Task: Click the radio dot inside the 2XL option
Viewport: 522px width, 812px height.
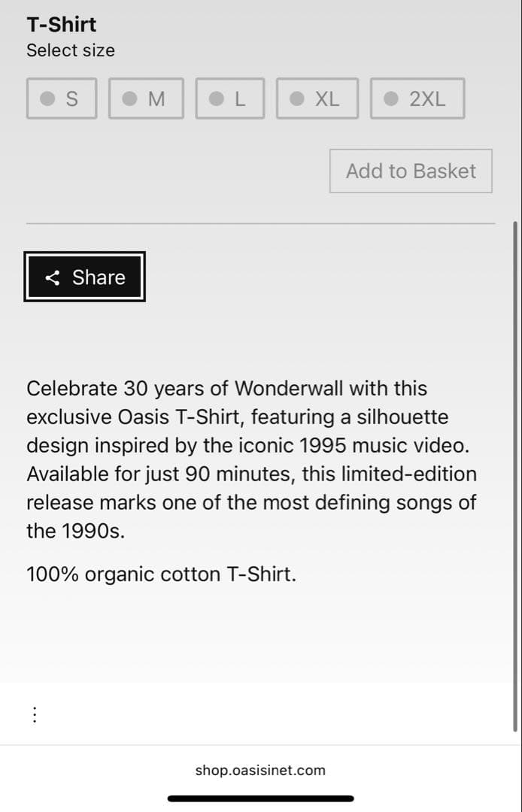Action: click(x=389, y=98)
